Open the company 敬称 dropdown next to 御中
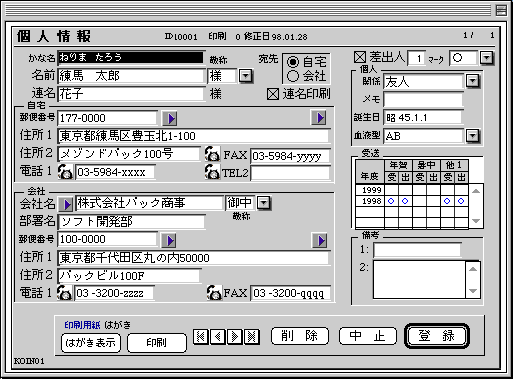The image size is (513, 379). coord(264,203)
